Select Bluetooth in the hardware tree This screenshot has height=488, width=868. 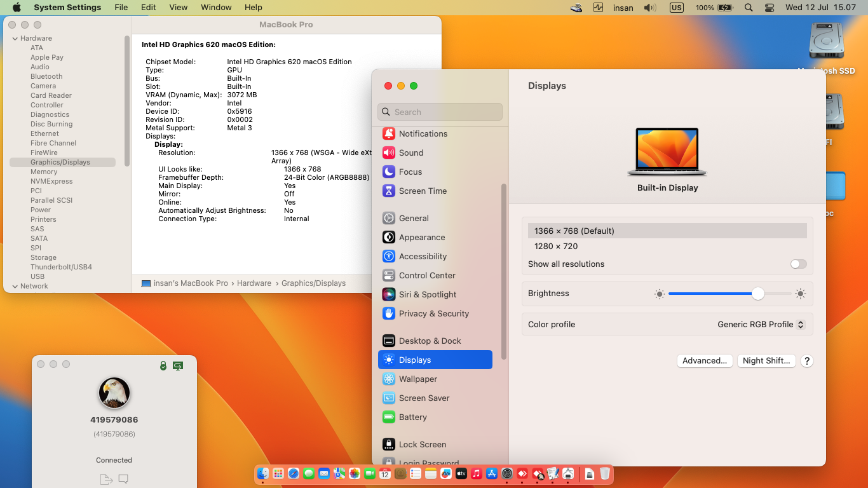coord(46,76)
